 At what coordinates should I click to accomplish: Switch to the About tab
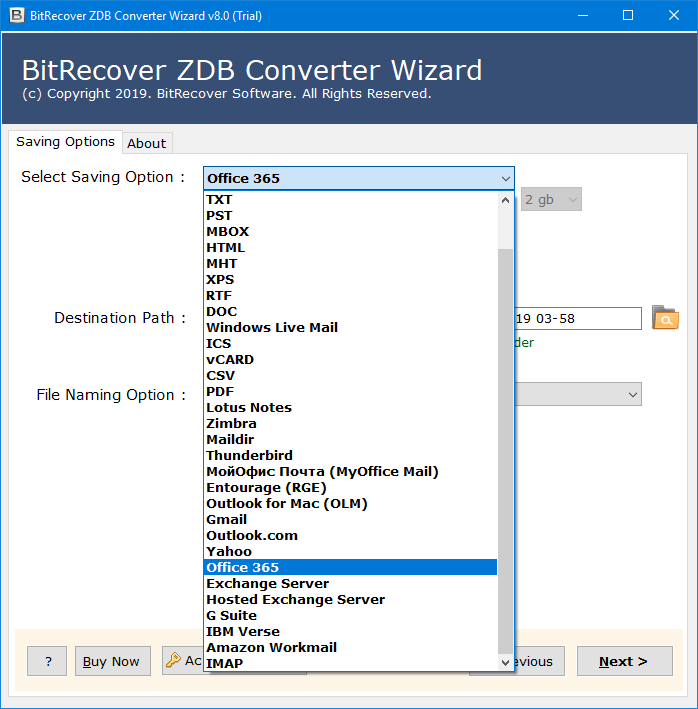(x=146, y=143)
